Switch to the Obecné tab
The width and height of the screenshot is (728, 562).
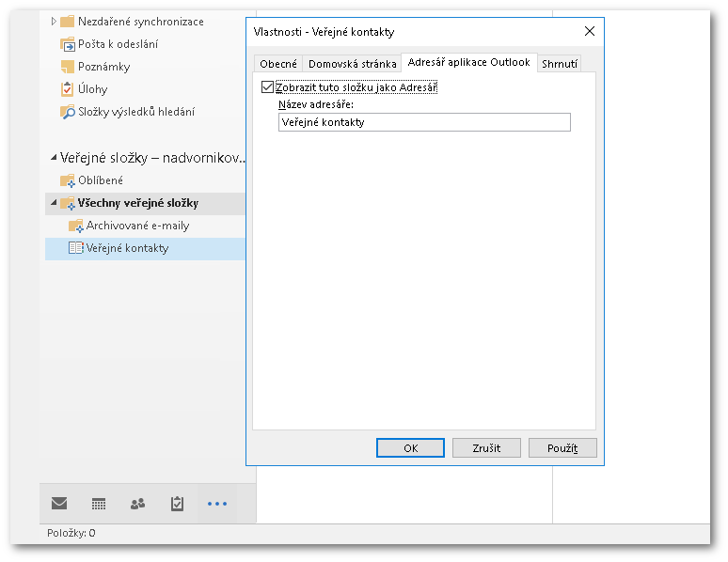[278, 64]
